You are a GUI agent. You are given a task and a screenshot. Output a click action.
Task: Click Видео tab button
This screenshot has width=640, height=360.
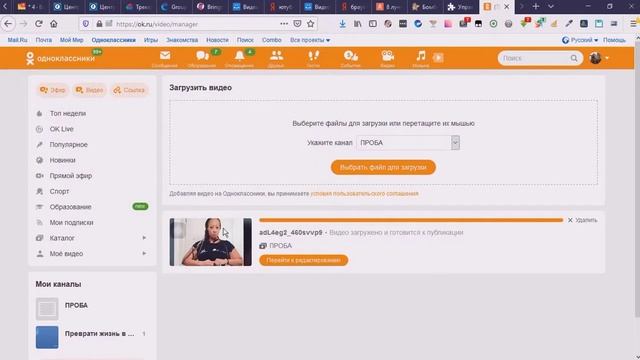(89, 90)
